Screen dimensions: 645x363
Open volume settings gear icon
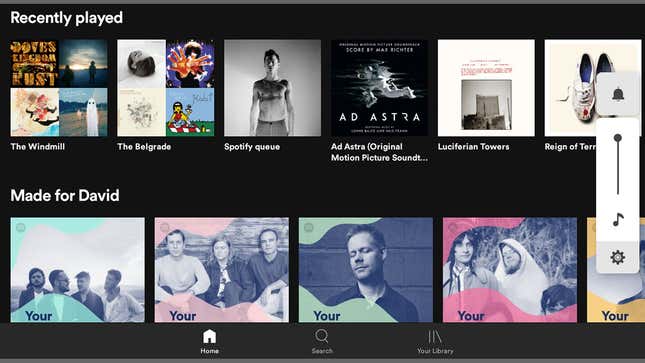(x=617, y=257)
